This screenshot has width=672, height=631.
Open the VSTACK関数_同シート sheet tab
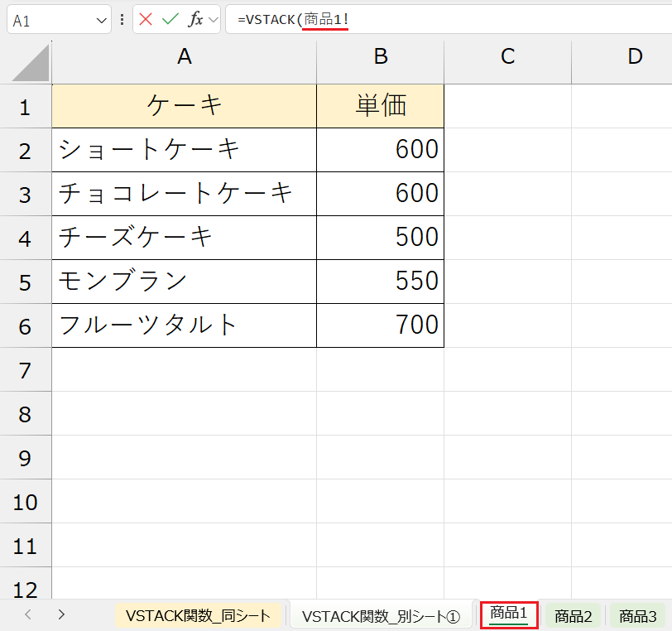(x=199, y=615)
